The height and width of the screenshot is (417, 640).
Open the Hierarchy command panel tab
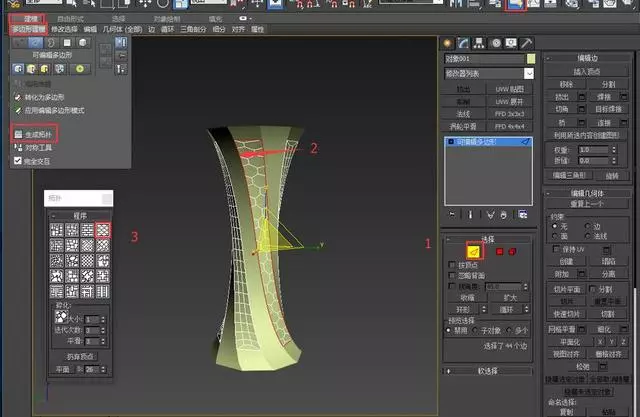coord(478,43)
